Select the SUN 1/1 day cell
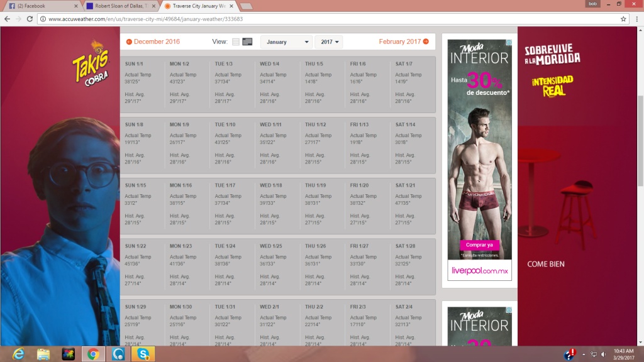The height and width of the screenshot is (362, 644). tap(143, 84)
